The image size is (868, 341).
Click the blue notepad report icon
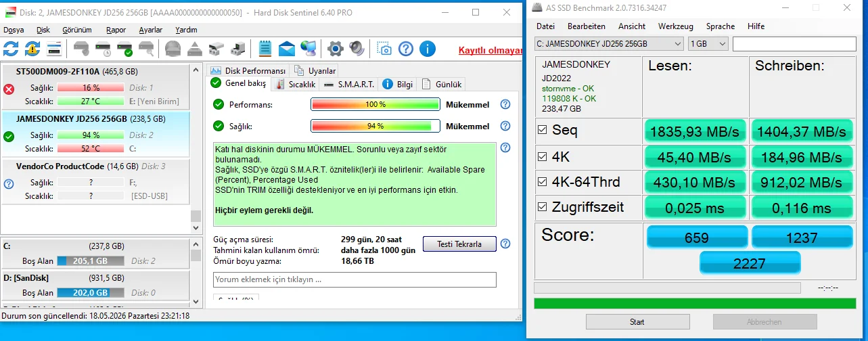[265, 49]
